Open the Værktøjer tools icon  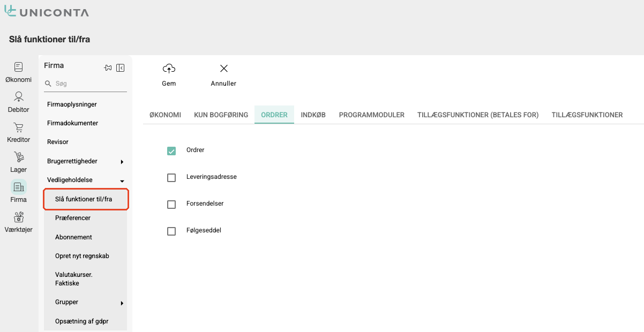pos(18,217)
